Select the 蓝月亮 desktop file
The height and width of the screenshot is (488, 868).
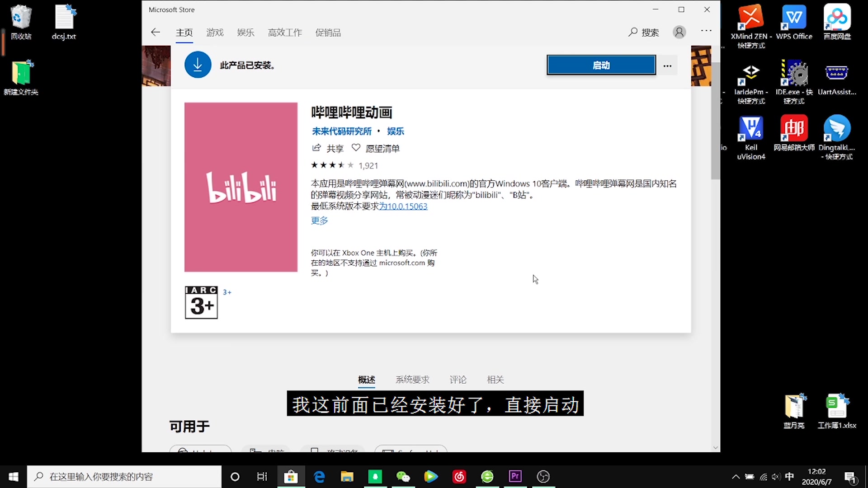[794, 411]
